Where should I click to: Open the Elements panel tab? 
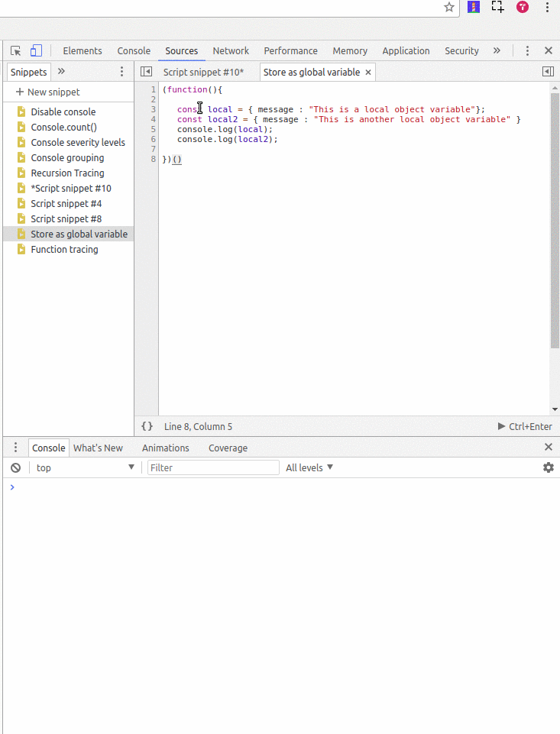tap(83, 50)
